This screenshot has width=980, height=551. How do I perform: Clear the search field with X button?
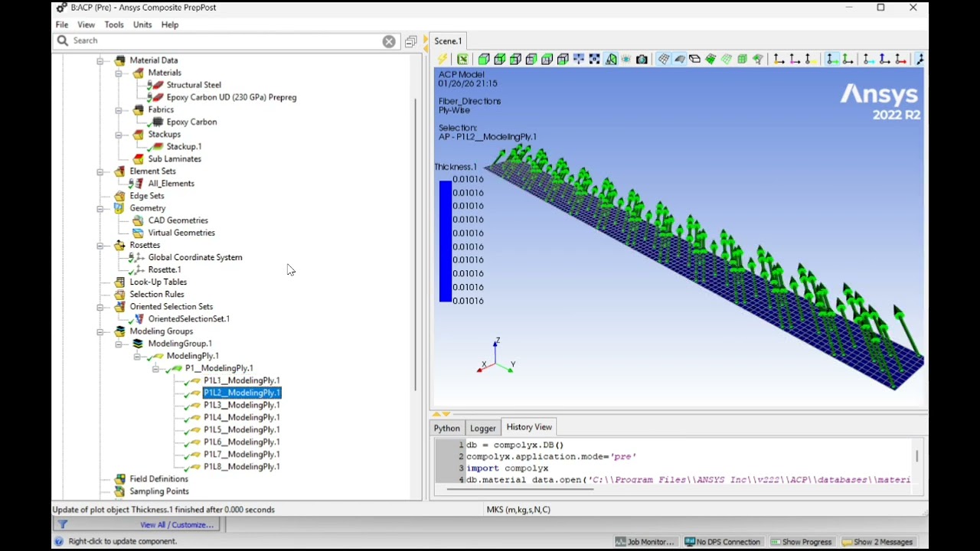(389, 41)
